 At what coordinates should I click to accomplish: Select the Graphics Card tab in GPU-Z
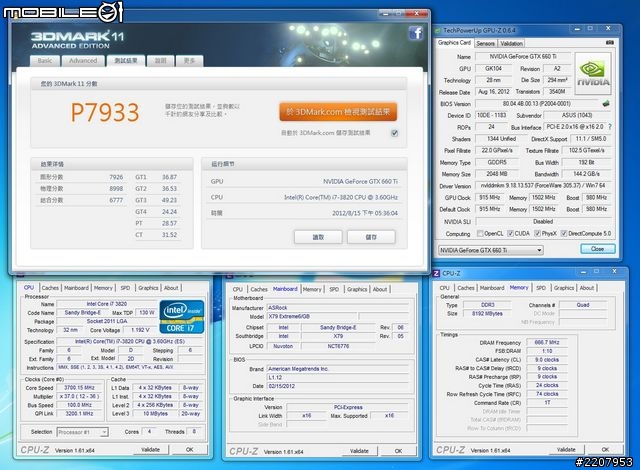[454, 42]
